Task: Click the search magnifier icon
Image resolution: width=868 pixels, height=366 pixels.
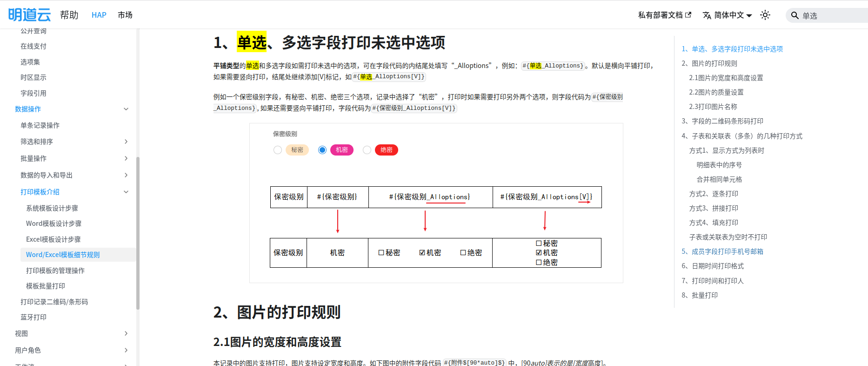Action: point(795,15)
